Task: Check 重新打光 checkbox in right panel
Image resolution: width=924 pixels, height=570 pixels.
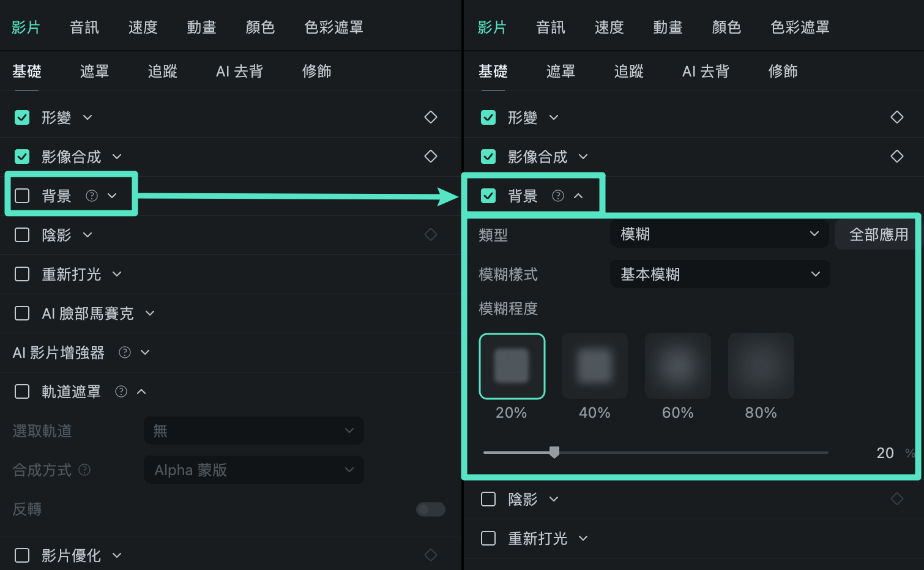Action: [x=488, y=538]
